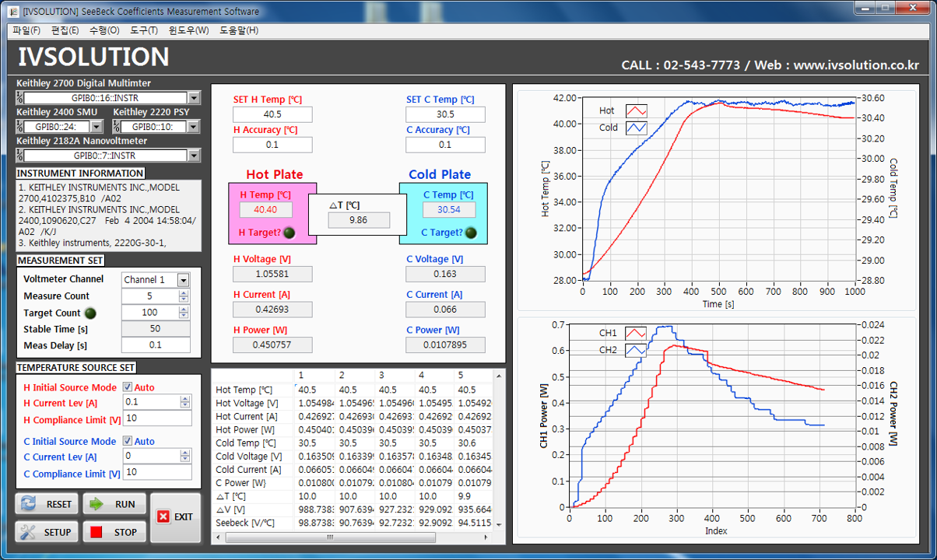Click the EXIT button
The height and width of the screenshot is (560, 937).
pos(175,517)
